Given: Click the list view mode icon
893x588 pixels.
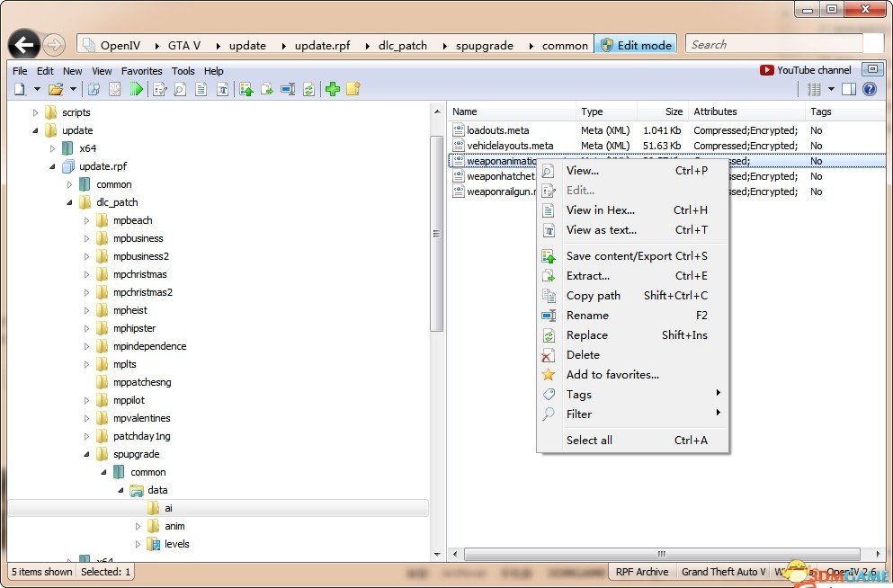Looking at the screenshot, I should click(815, 89).
